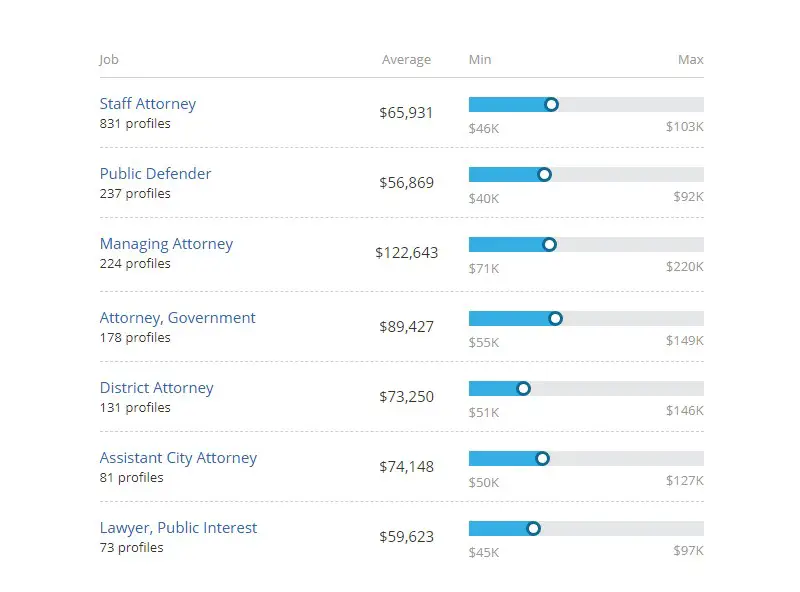The width and height of the screenshot is (800, 592).
Task: Select the Managing Attorney salary bar marker
Action: (x=549, y=244)
